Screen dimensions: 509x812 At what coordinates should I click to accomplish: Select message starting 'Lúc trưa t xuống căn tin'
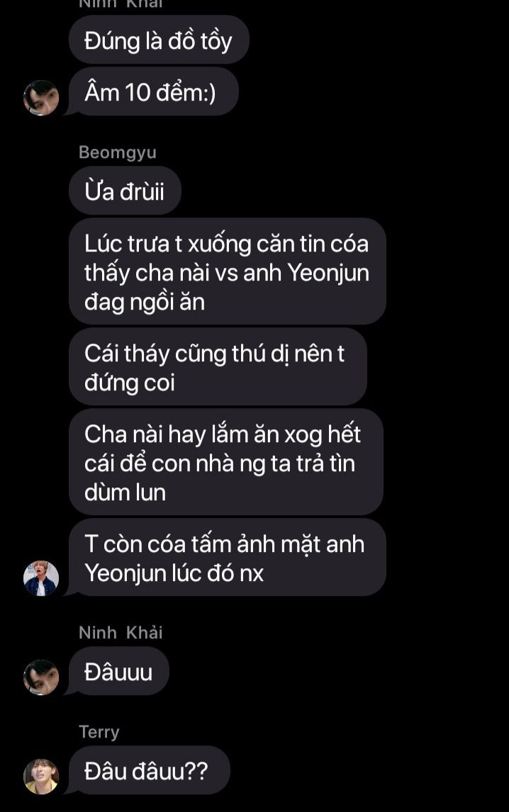(228, 272)
